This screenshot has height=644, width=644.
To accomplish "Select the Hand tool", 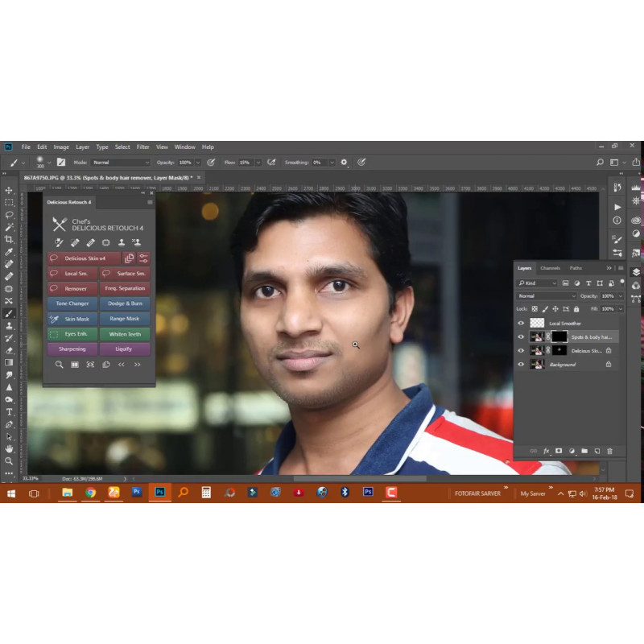I will (x=9, y=448).
